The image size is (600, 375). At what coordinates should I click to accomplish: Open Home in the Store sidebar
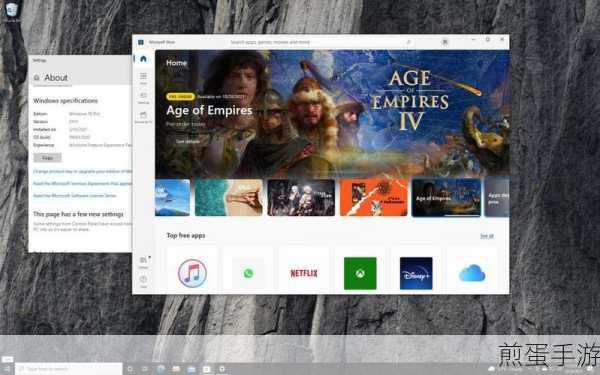(x=143, y=59)
